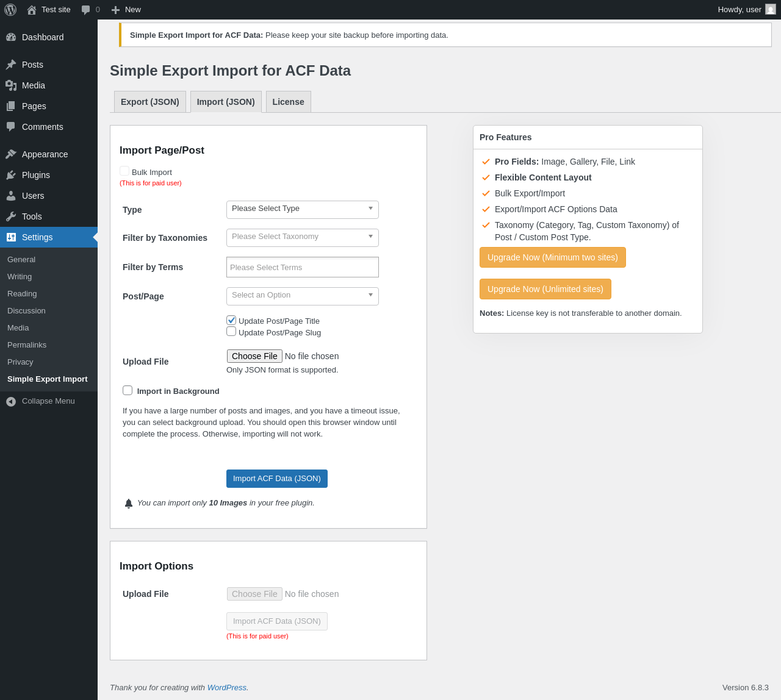
Task: Open Tools via the wrench icon
Action: (11, 216)
